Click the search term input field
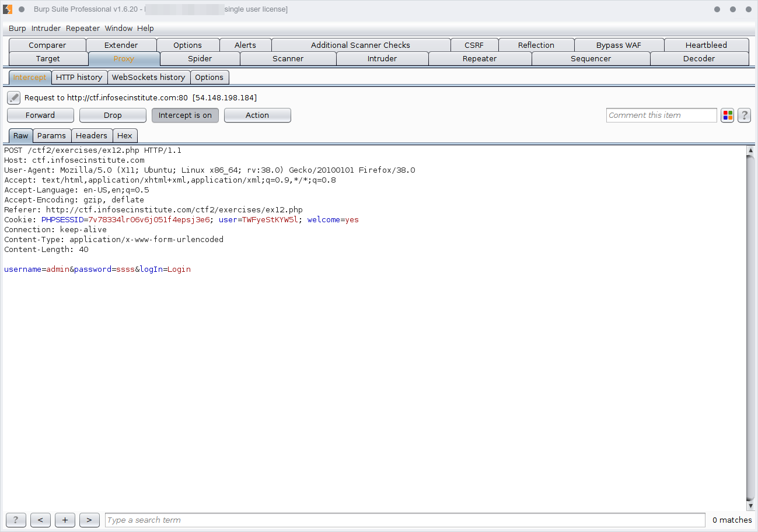The width and height of the screenshot is (758, 532). tap(405, 520)
